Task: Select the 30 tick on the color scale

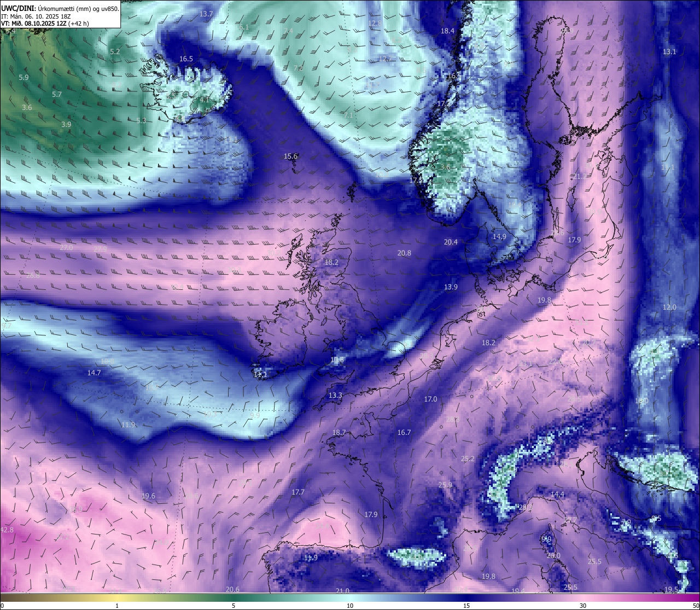Action: [x=583, y=606]
